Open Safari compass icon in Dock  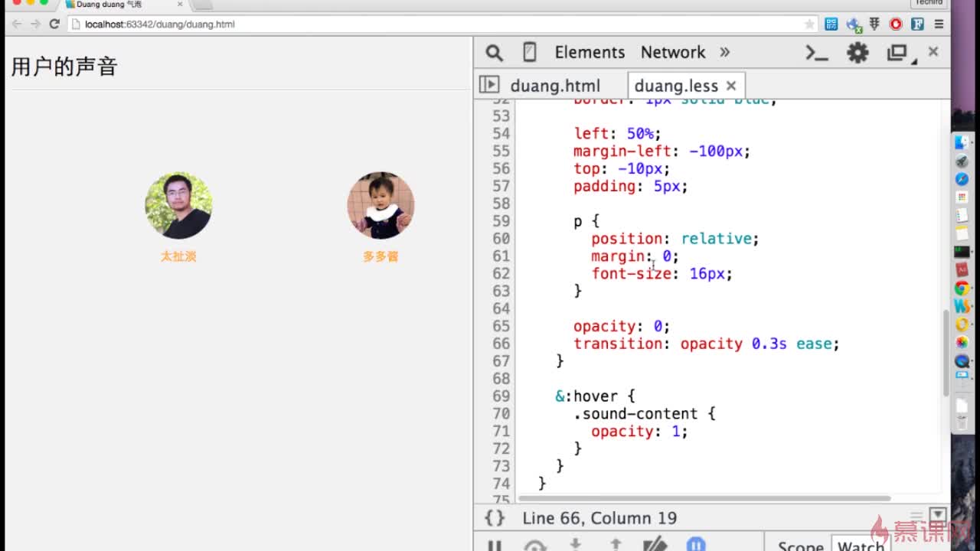962,179
